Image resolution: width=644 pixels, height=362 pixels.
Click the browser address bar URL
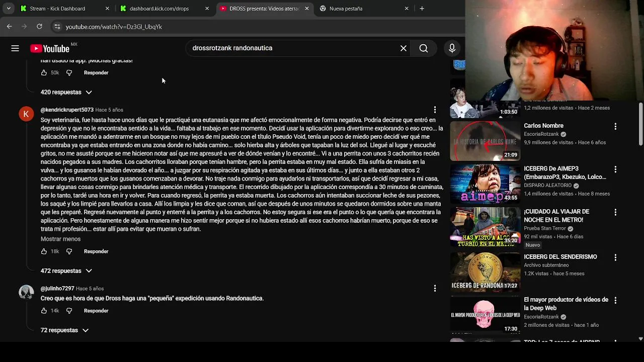114,27
